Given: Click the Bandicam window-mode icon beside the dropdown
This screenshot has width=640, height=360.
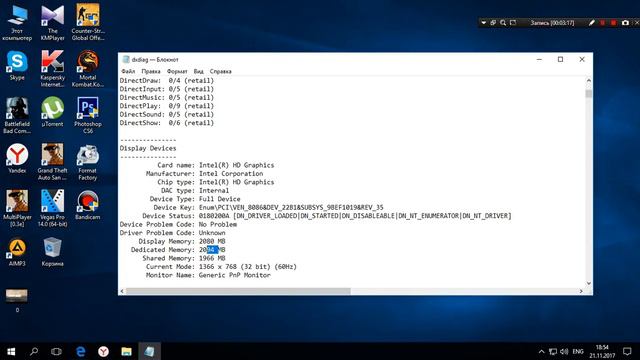Looking at the screenshot, I should pos(493,23).
